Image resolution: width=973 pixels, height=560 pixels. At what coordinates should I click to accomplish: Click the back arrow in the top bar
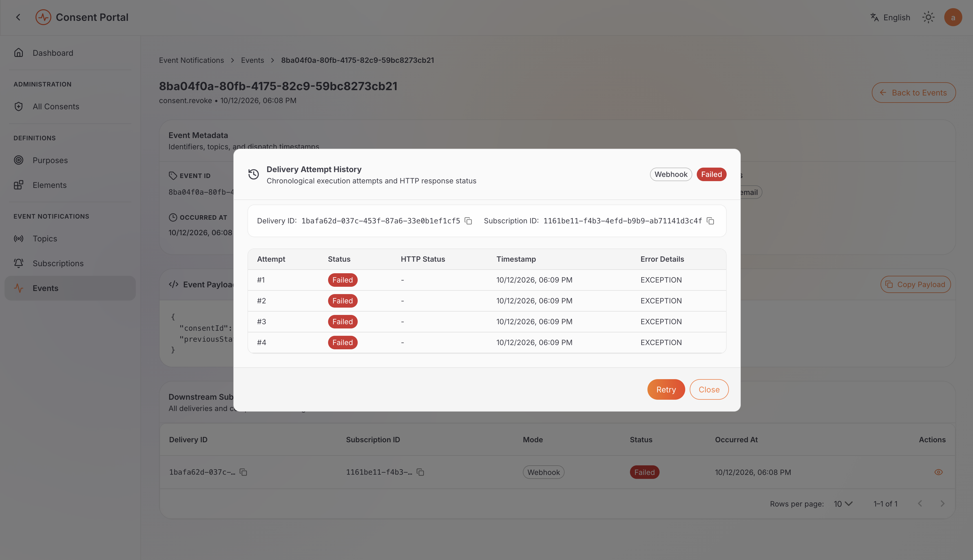[x=18, y=17]
